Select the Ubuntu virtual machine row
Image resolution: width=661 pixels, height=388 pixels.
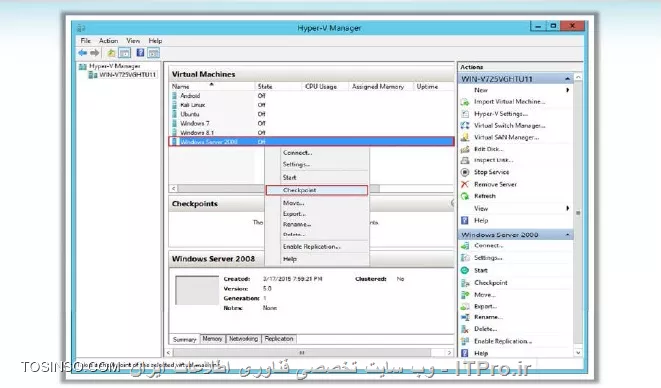click(312, 114)
